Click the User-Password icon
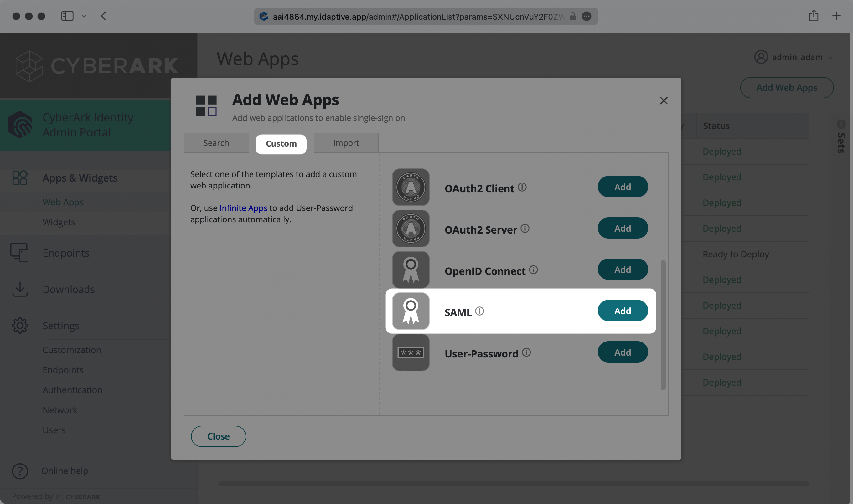 point(410,352)
